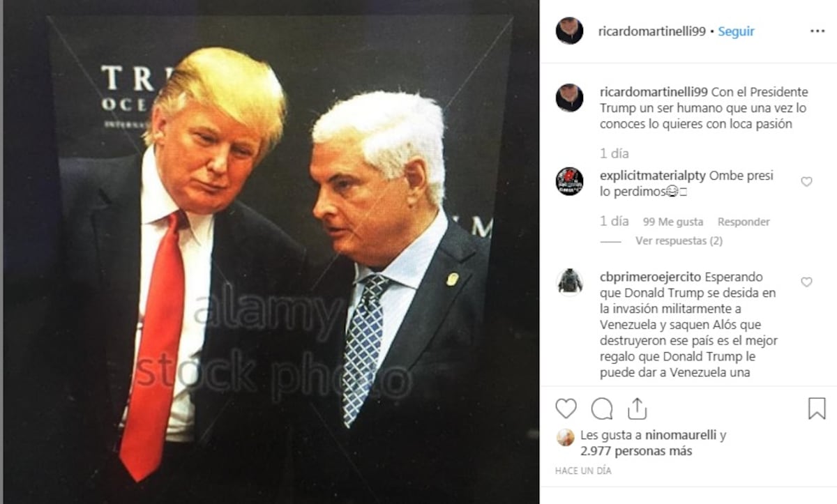Screen dimensions: 837x504
Task: Open explicitmaterialpty commenter avatar
Action: point(569,181)
